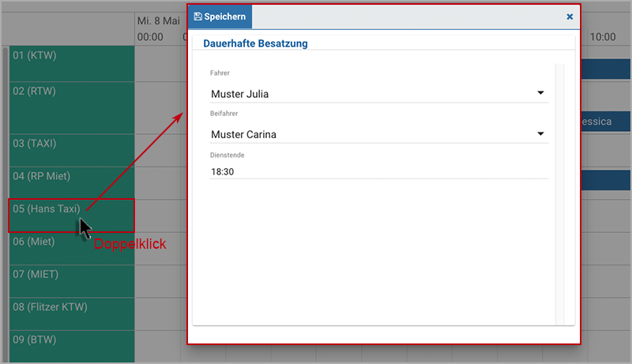Edit the Dienstende time 18:30
This screenshot has height=364, width=632.
[379, 172]
